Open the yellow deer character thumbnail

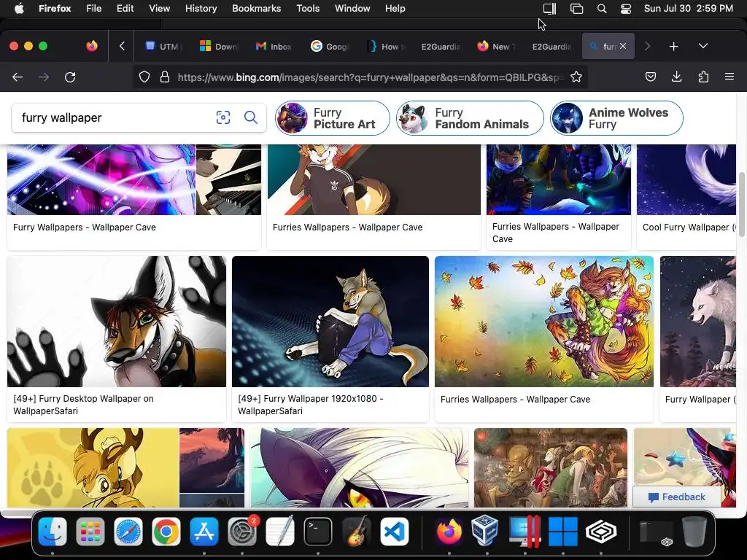click(x=93, y=467)
